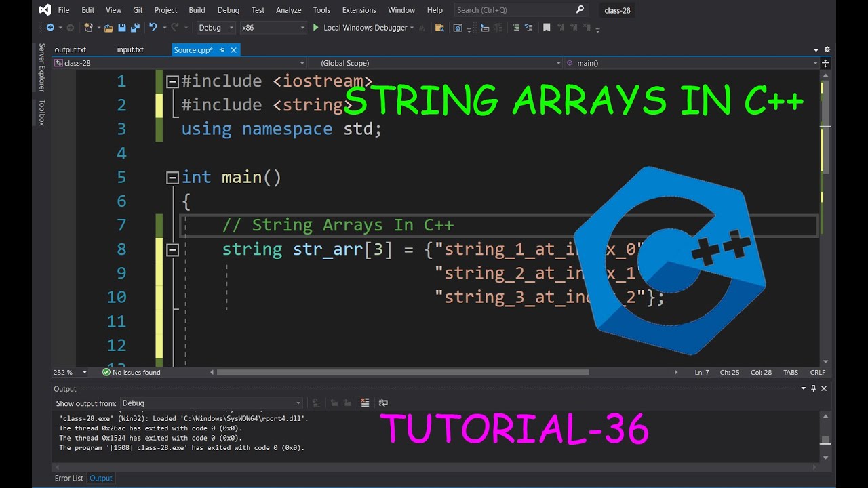
Task: Click the Comment Selection toolbar icon
Action: (x=516, y=28)
